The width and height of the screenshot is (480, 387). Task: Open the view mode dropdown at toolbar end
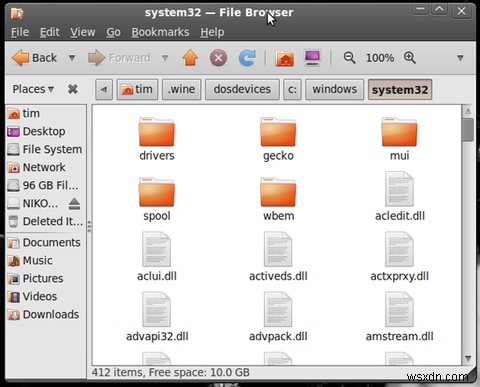coord(460,58)
